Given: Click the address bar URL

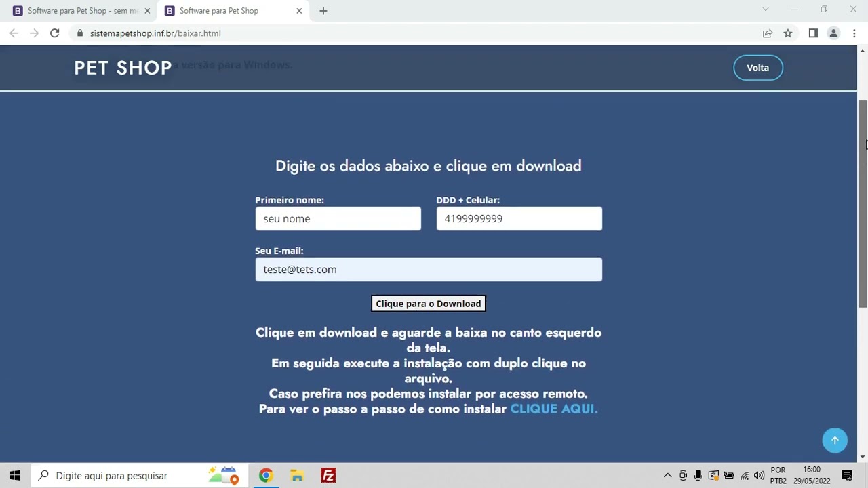Looking at the screenshot, I should click(x=155, y=33).
